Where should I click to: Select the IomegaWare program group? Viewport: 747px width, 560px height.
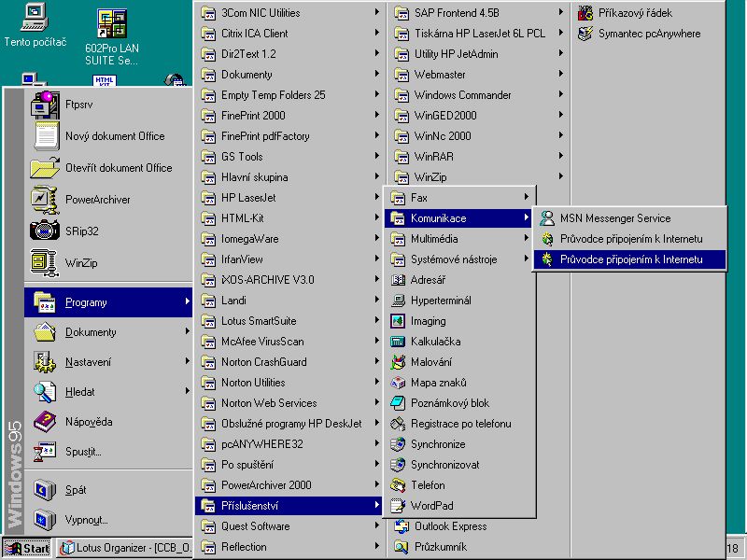289,239
